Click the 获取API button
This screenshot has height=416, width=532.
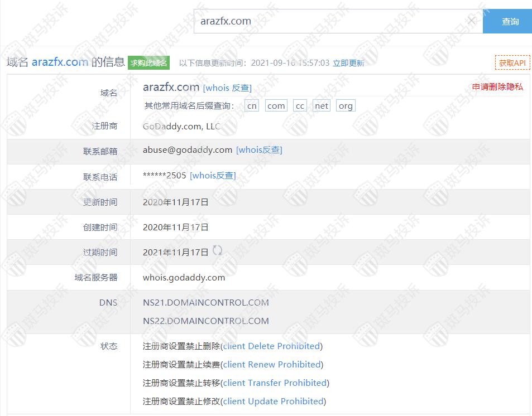click(512, 63)
